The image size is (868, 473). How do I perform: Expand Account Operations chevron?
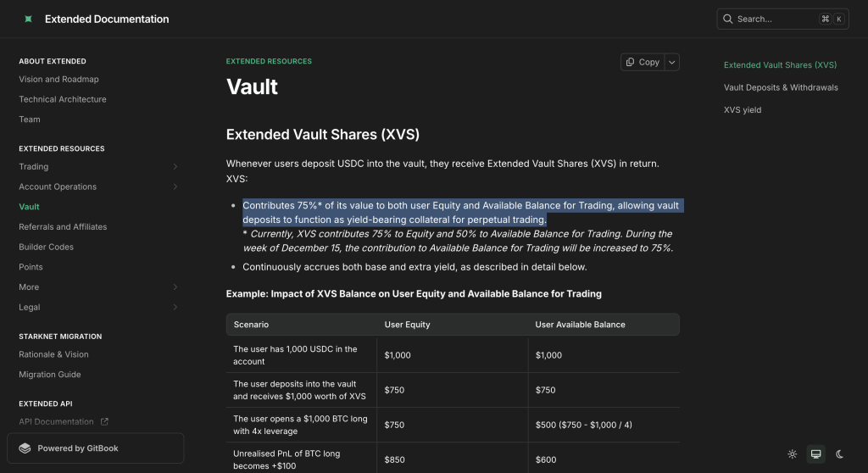175,186
